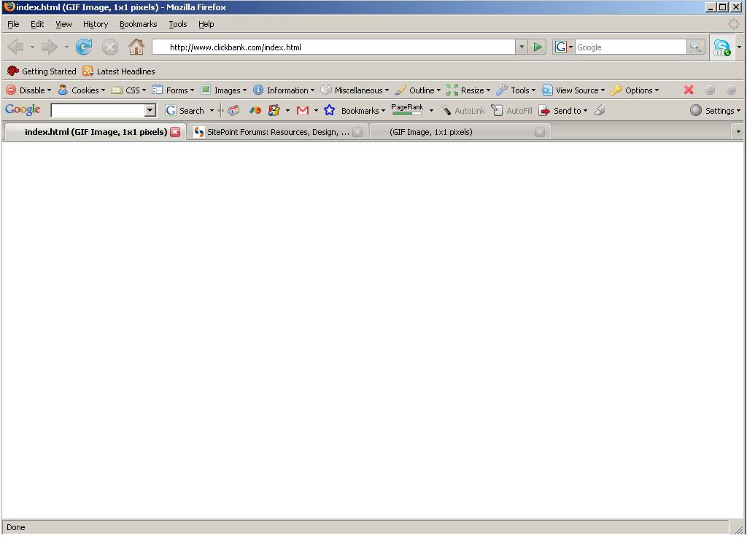The image size is (747, 560).
Task: Stop loading the page
Action: pos(110,47)
